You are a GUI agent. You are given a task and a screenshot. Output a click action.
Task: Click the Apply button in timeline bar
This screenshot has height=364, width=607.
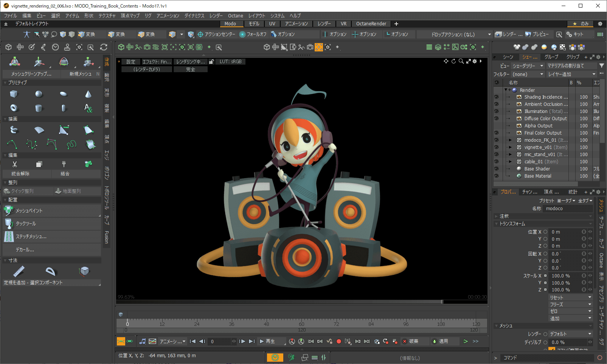coord(445,341)
